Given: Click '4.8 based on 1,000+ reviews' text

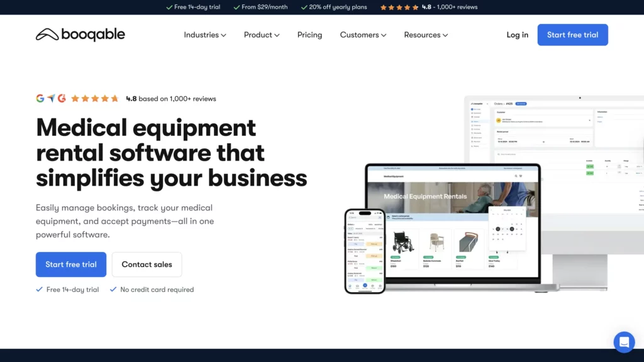Looking at the screenshot, I should 171,99.
